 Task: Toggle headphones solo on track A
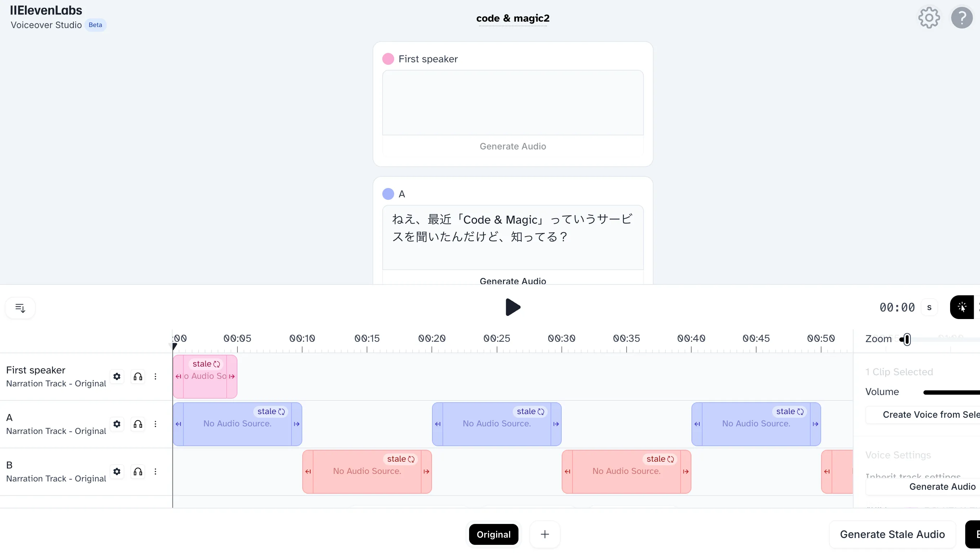coord(138,424)
